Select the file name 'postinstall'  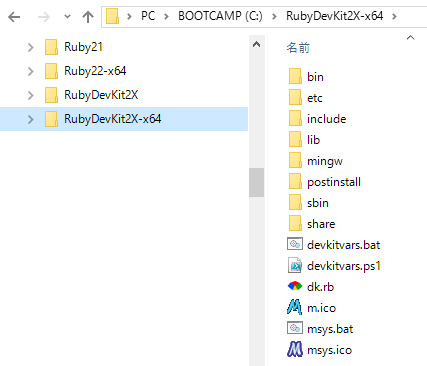point(334,182)
